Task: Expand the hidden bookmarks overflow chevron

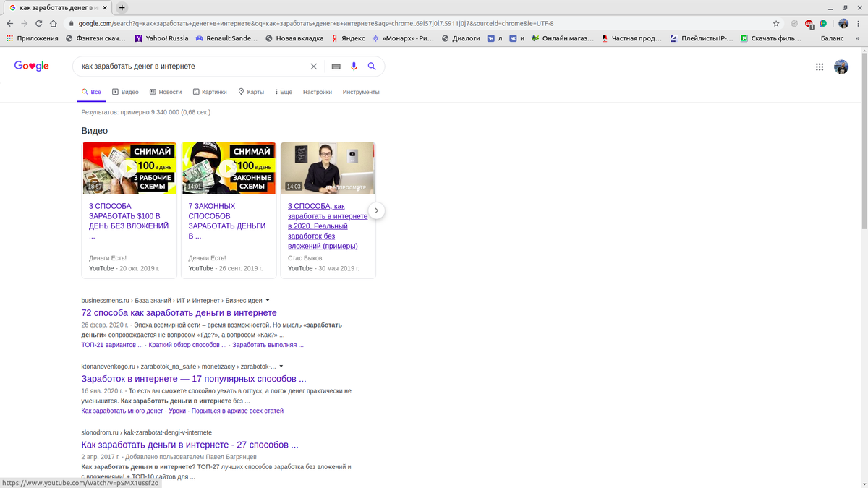Action: [x=858, y=38]
